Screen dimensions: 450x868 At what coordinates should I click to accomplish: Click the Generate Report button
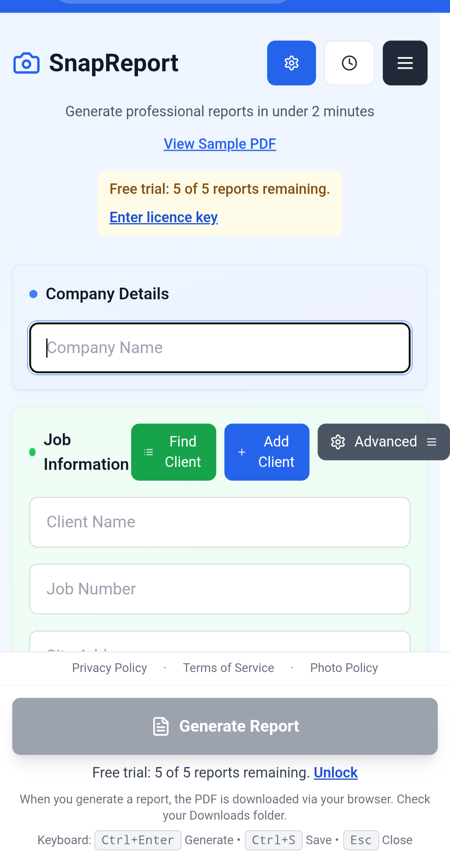click(225, 726)
